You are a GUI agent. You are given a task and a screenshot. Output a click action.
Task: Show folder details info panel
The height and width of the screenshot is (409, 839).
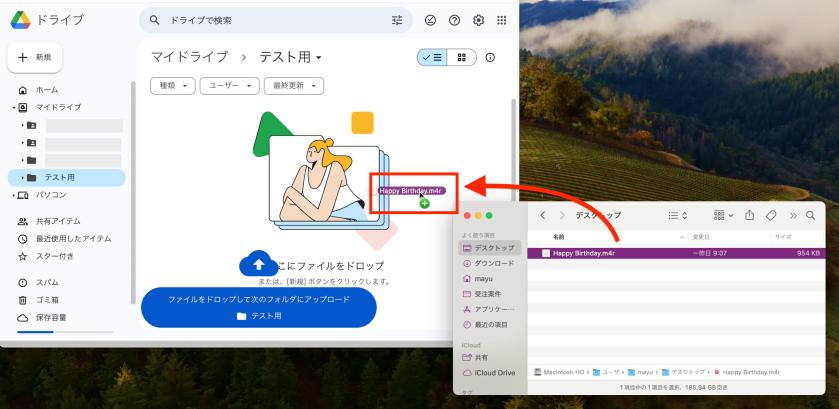click(x=490, y=58)
